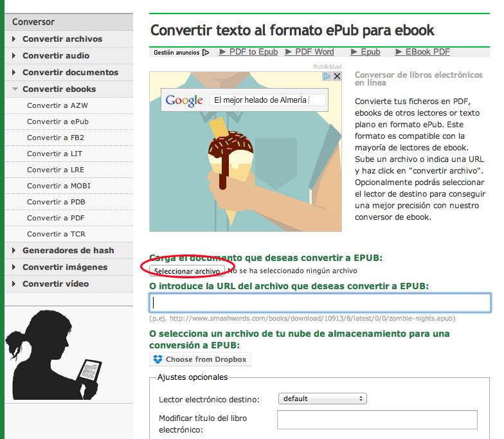The height and width of the screenshot is (439, 504).
Task: Click the AdChoices icon on the advertisement
Action: tap(327, 76)
